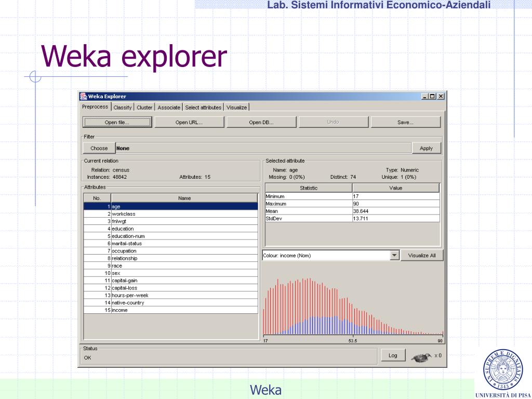
Task: Click the Mean value 38.644 cell
Action: (x=396, y=211)
